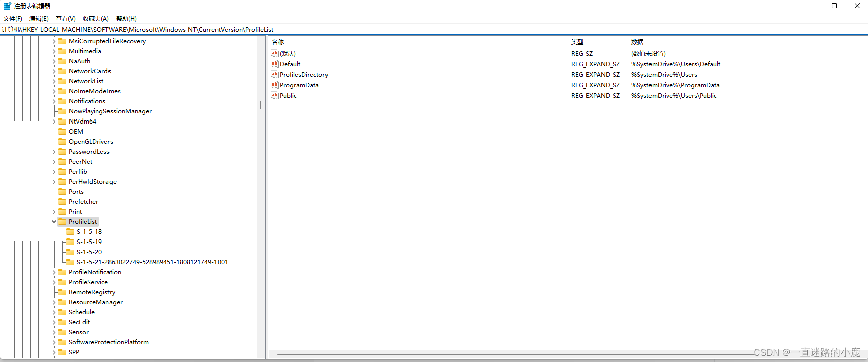The image size is (868, 362).
Task: Click the PerHwIdStorage folder icon
Action: [62, 181]
